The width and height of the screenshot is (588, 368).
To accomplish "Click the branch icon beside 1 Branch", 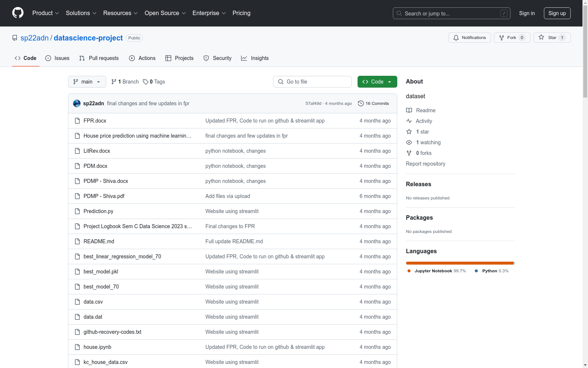I will pyautogui.click(x=114, y=82).
